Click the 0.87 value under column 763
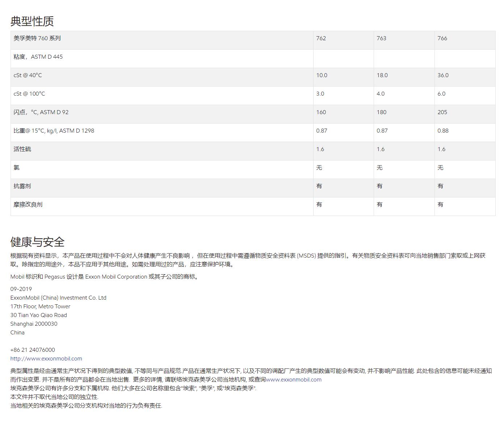The width and height of the screenshot is (504, 438). (x=382, y=131)
